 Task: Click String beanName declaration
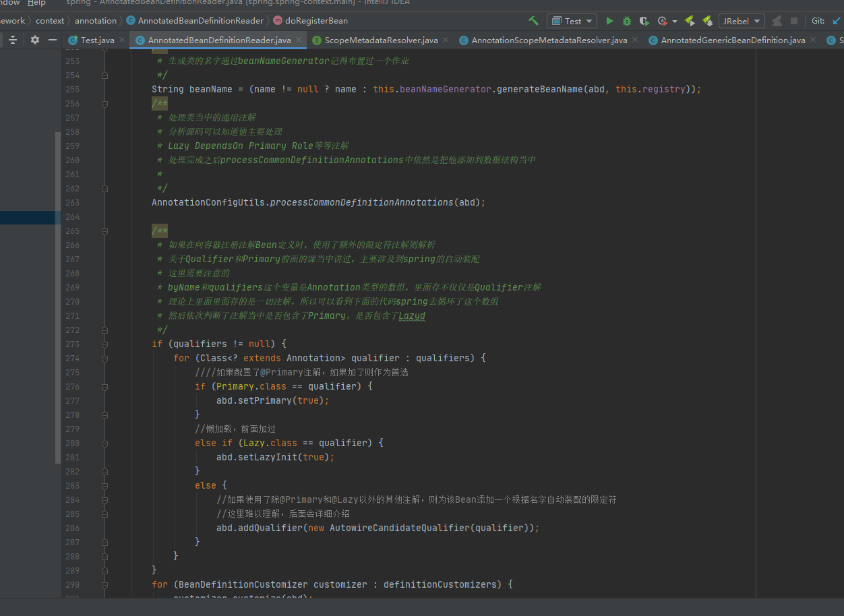192,90
